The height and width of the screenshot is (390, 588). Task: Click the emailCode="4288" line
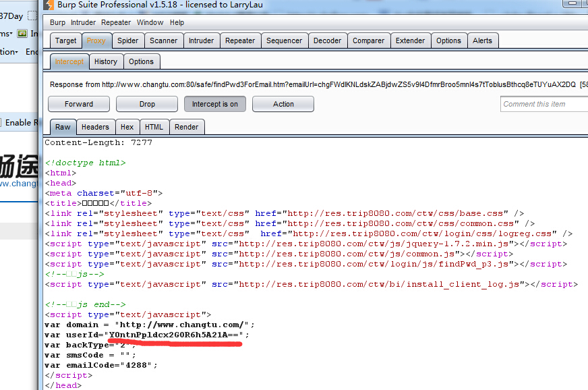101,365
